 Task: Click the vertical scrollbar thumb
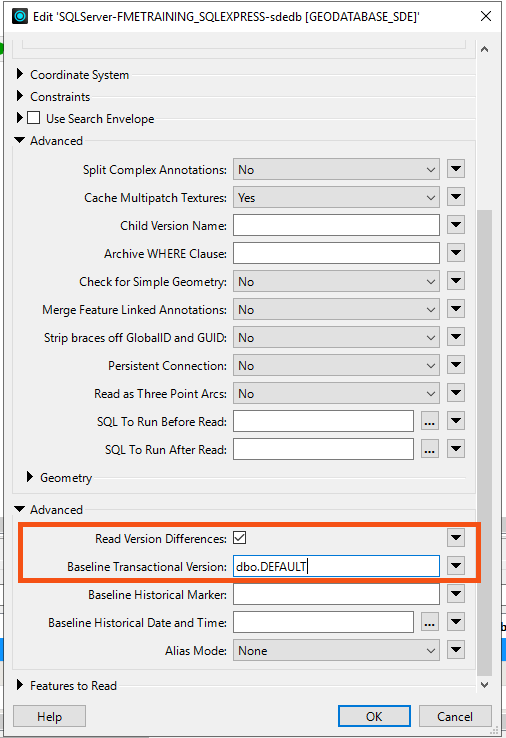(484, 442)
